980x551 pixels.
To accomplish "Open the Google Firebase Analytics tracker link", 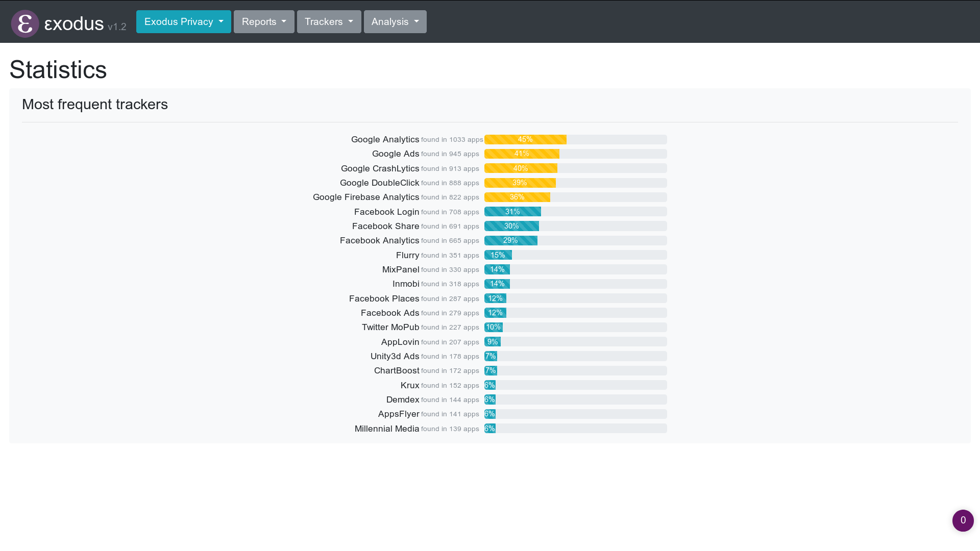I will pyautogui.click(x=366, y=197).
